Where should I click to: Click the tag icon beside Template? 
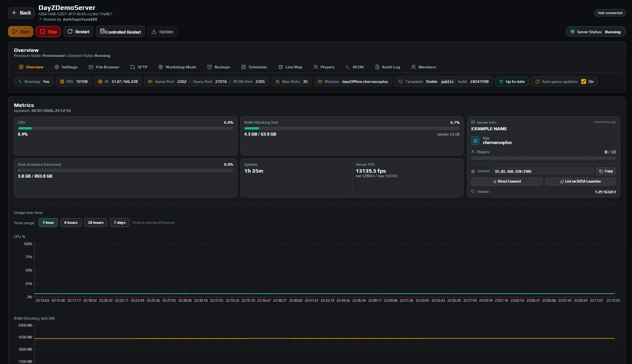401,81
